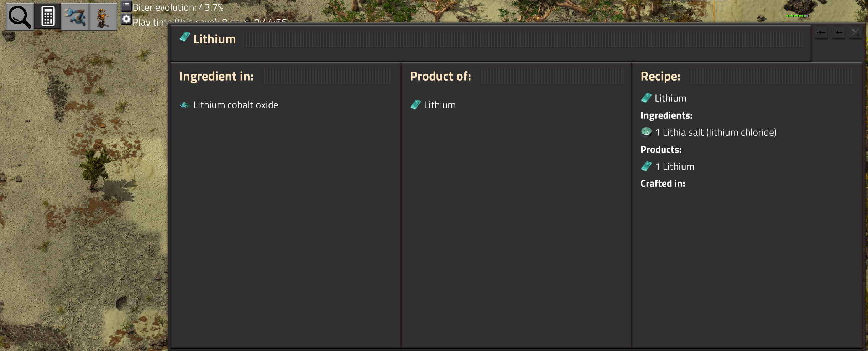
Task: Open the FNEI recipe search tool
Action: (x=19, y=16)
